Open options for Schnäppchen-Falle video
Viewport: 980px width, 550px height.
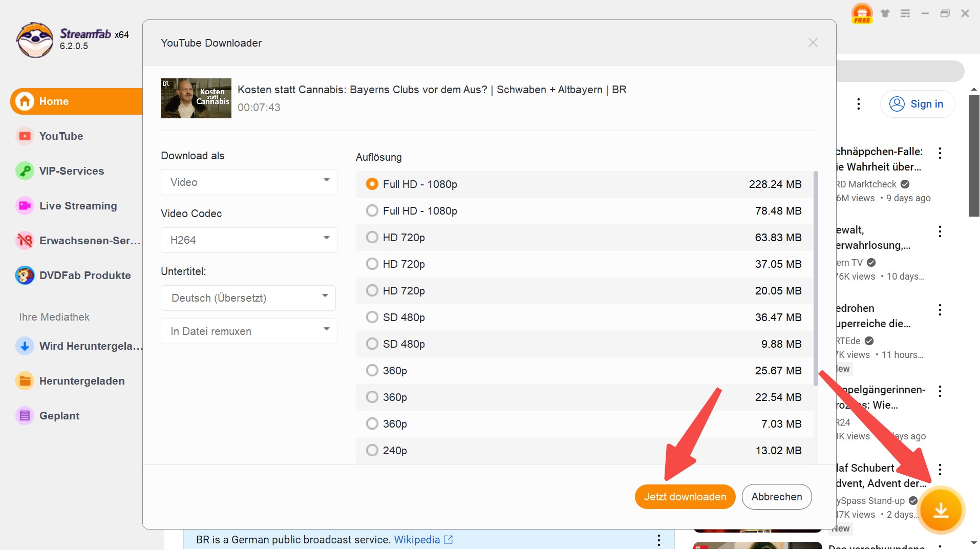[x=940, y=153]
